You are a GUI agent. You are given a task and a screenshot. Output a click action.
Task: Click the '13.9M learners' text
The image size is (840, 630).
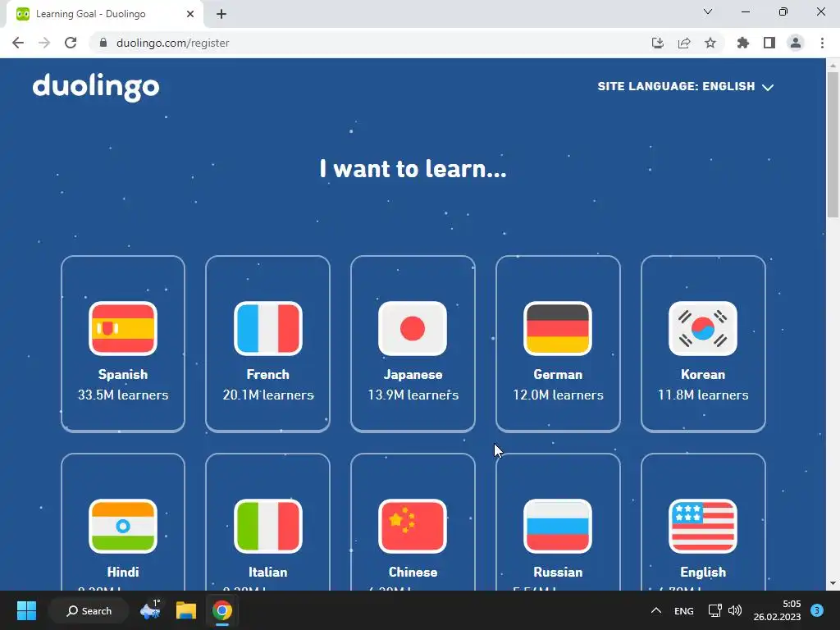coord(413,395)
